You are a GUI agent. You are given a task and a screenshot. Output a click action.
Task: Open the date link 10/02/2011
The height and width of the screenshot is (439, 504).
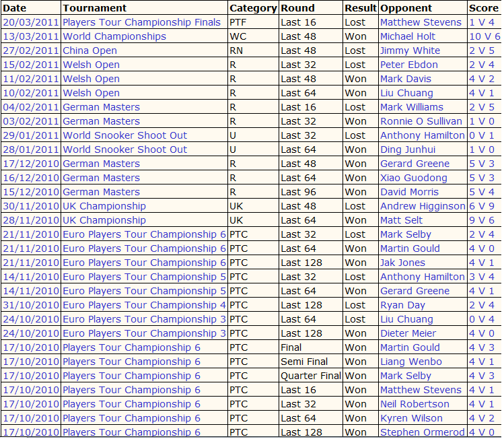30,93
